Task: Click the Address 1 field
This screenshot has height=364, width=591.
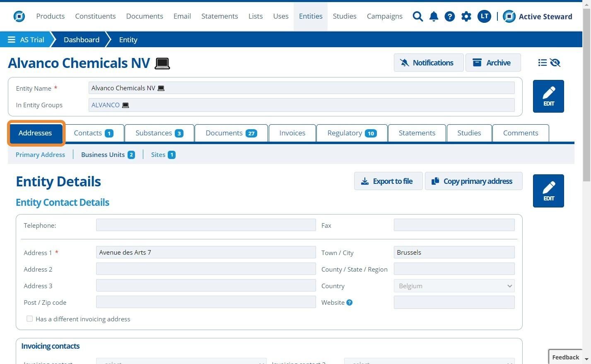Action: pyautogui.click(x=206, y=252)
